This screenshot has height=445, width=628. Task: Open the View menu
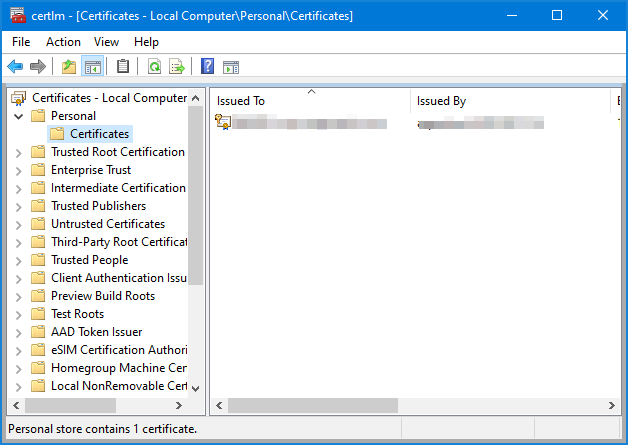tap(106, 42)
